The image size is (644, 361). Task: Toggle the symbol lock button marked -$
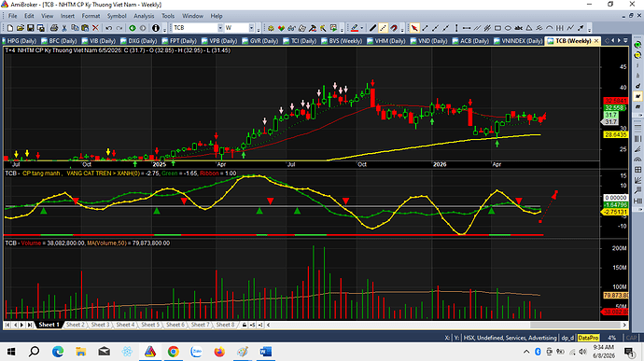coord(252,325)
